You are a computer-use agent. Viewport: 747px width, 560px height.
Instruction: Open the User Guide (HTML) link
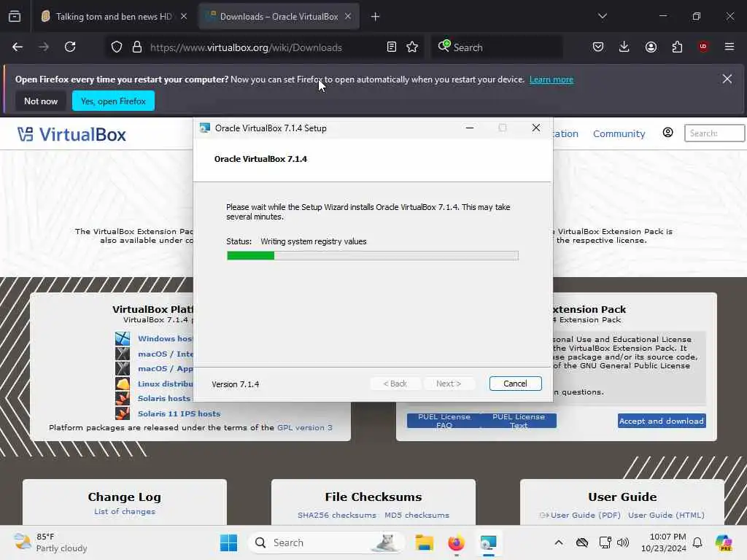click(x=666, y=516)
